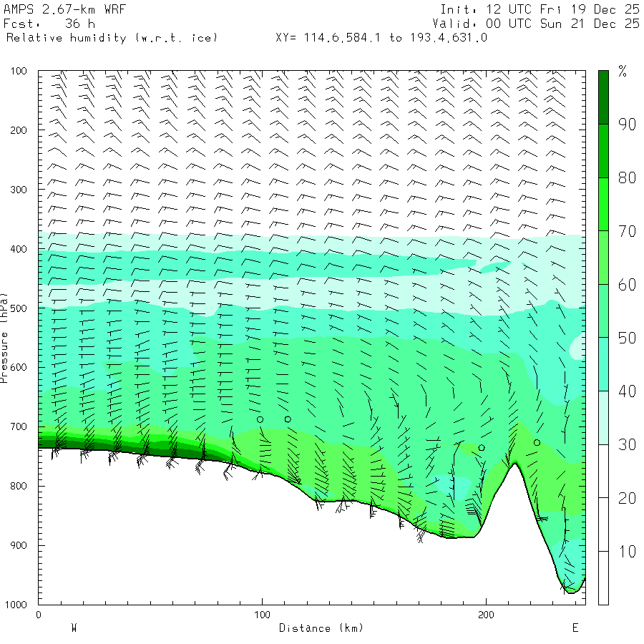Click the colorbar label '70'
Image resolution: width=644 pixels, height=644 pixels.
tap(627, 231)
